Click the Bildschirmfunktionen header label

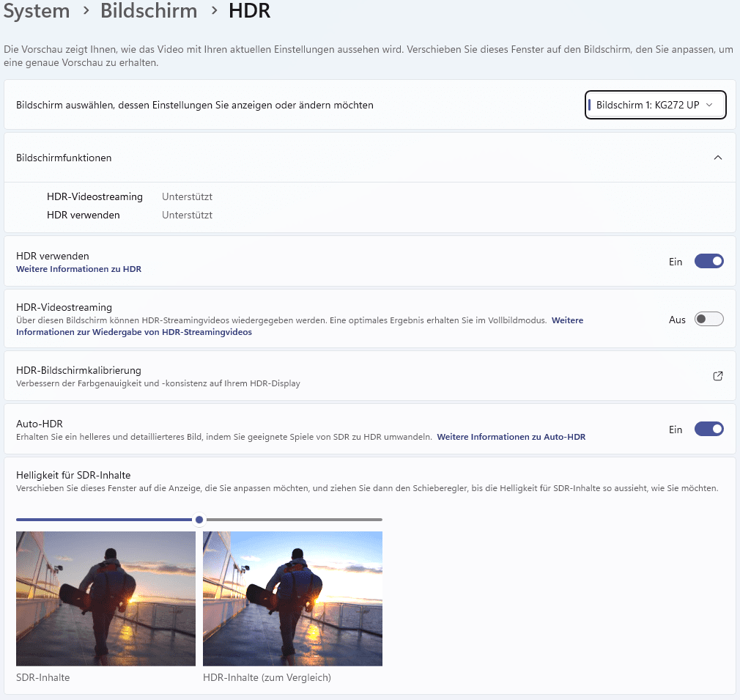click(x=64, y=158)
